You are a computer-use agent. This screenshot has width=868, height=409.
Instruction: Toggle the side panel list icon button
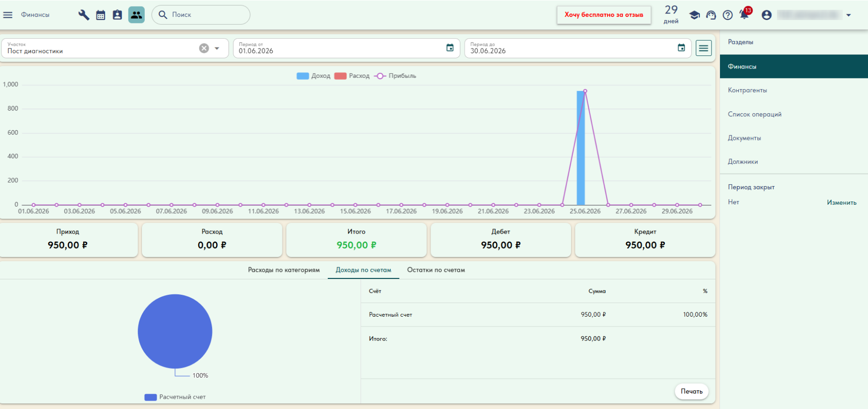click(x=704, y=48)
